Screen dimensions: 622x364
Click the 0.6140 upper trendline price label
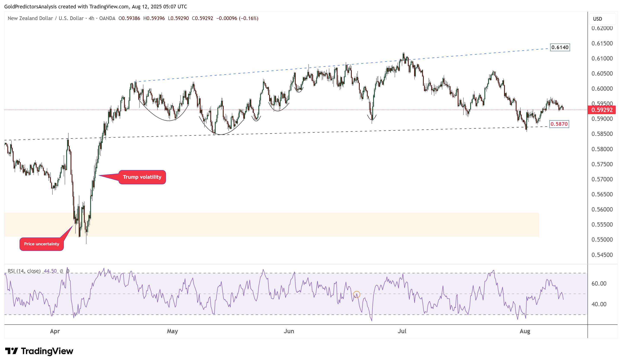(560, 47)
